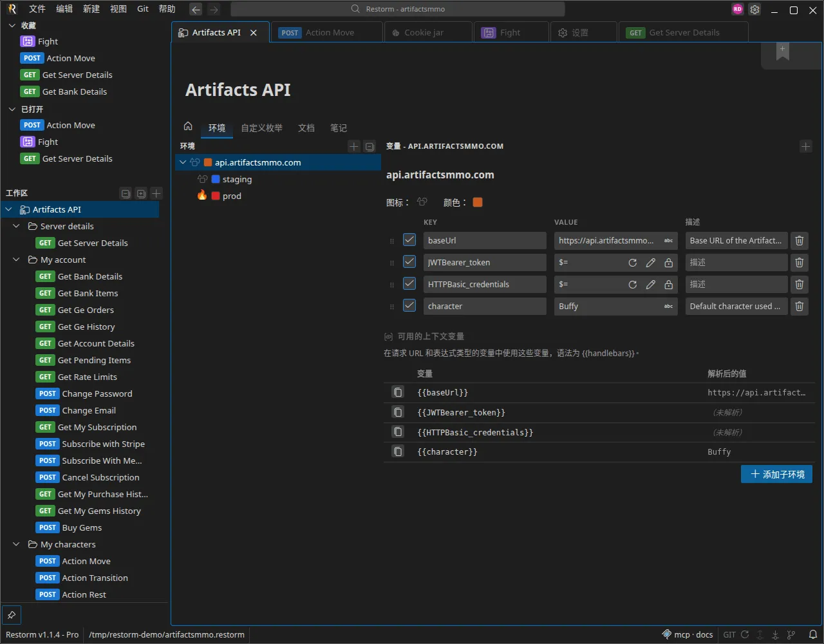Go back with the left arrow button

tap(196, 10)
